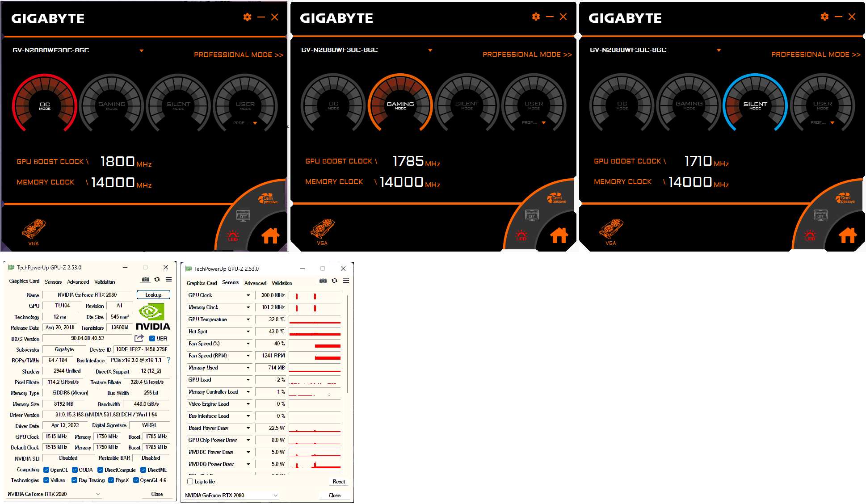Switch to Validation tab in GPU-Z Graphics Card window
The height and width of the screenshot is (504, 866).
(105, 282)
